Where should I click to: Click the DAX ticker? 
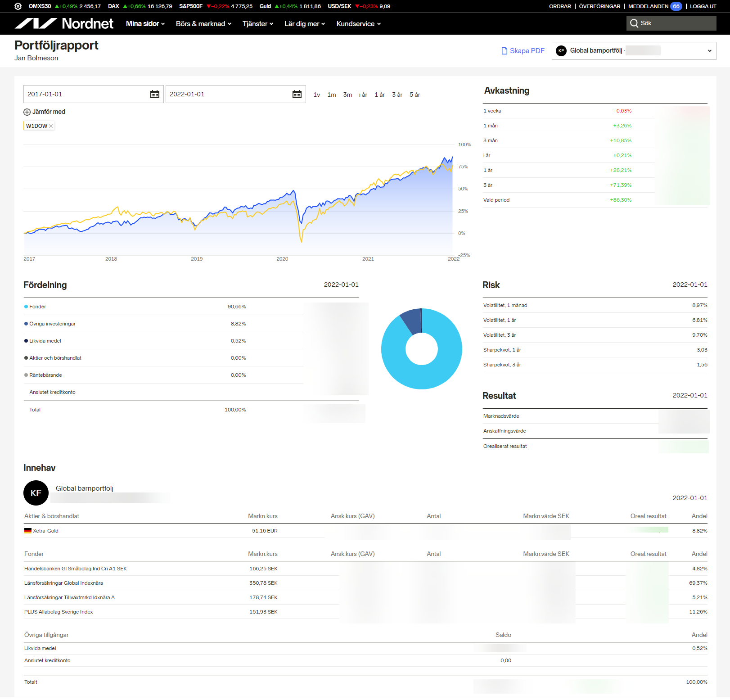pos(140,6)
